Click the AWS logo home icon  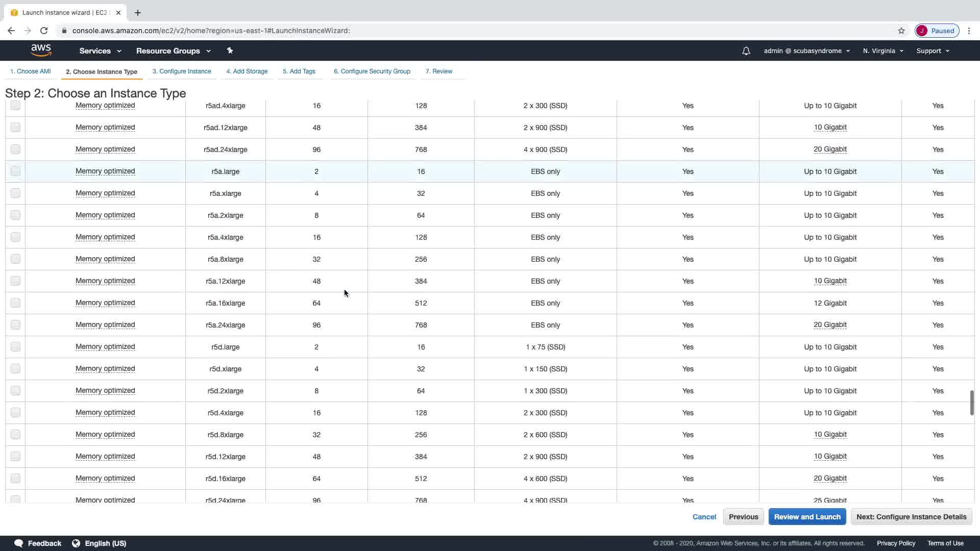[41, 50]
